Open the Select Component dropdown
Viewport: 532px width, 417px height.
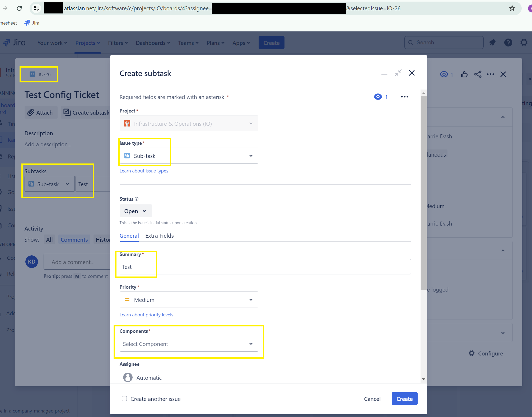click(x=189, y=344)
